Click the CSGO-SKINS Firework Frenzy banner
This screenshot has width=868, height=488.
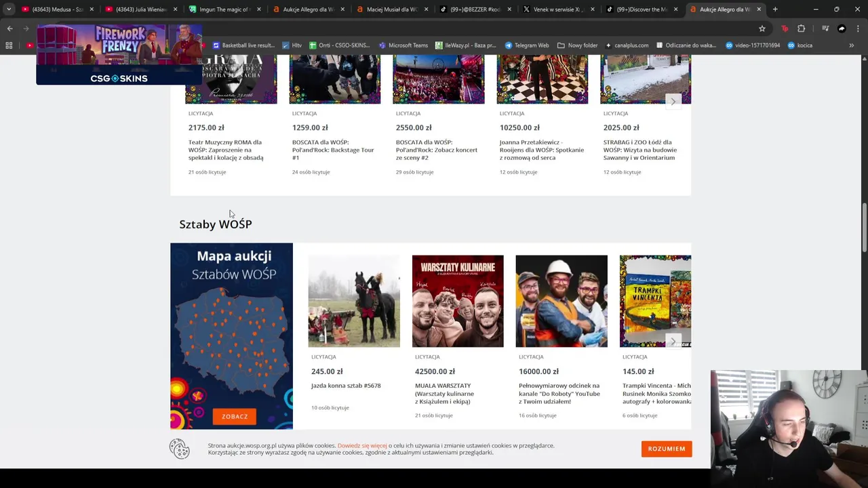coord(119,54)
